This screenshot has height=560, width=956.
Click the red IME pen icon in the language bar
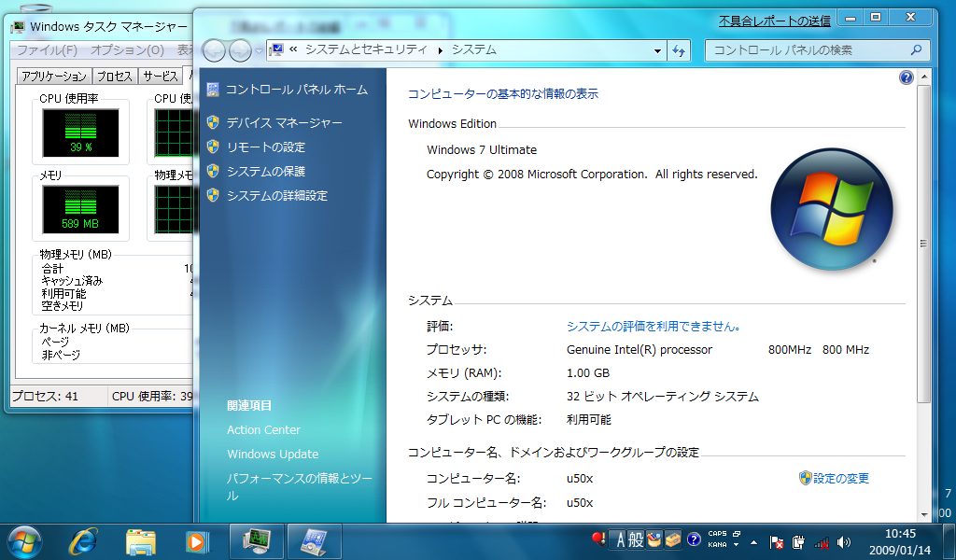(x=598, y=539)
